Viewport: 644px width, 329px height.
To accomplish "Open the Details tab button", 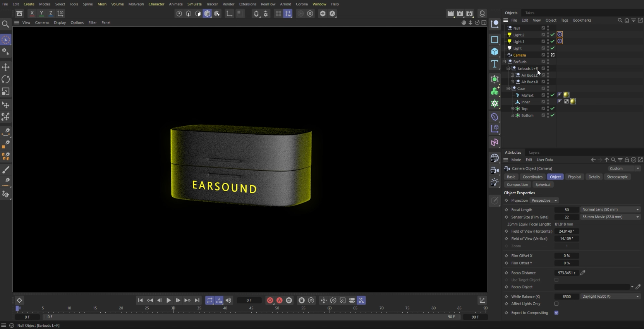I will pos(594,177).
